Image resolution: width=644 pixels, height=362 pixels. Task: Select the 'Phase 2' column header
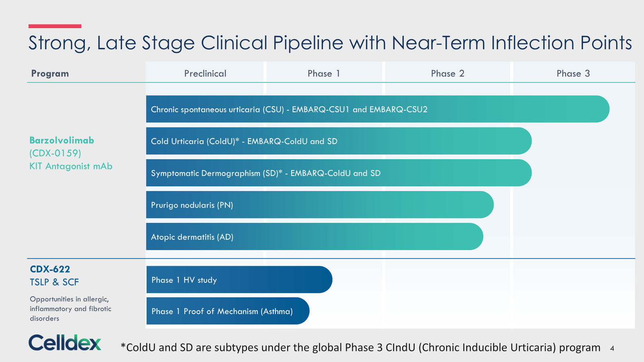click(x=448, y=74)
